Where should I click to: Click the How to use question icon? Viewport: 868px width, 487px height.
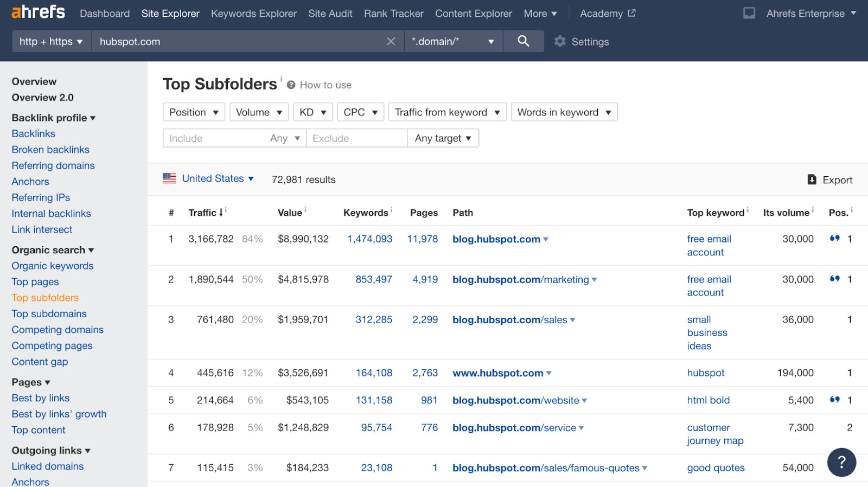291,85
